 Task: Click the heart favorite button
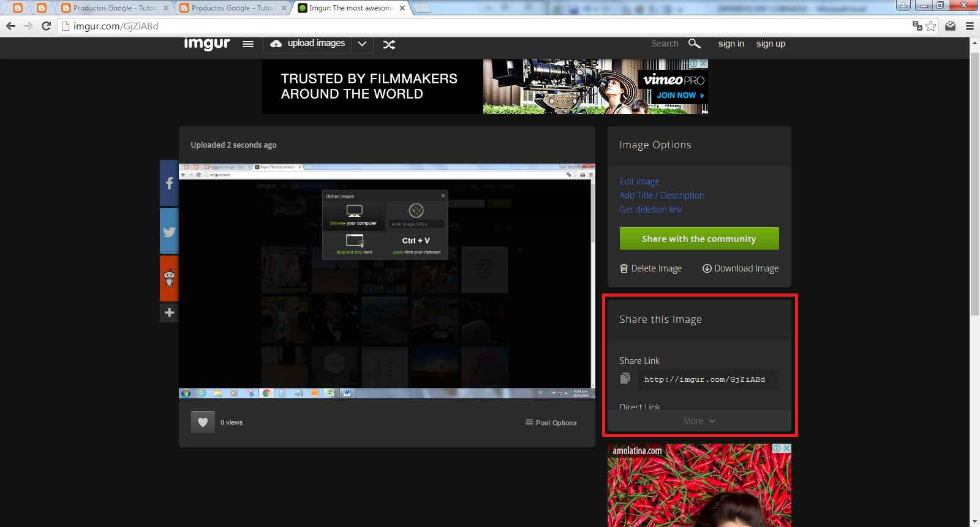pyautogui.click(x=203, y=422)
